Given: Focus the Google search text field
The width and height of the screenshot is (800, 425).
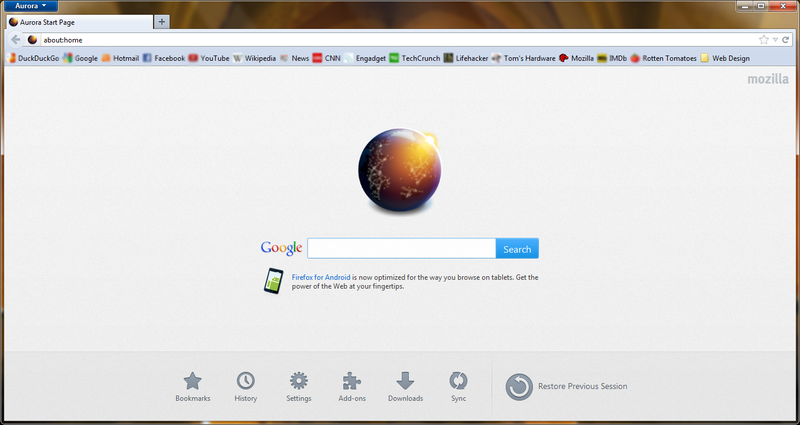Looking at the screenshot, I should [402, 248].
